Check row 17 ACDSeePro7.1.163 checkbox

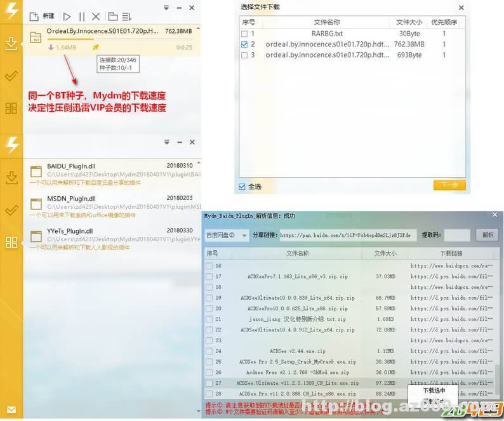tap(209, 277)
